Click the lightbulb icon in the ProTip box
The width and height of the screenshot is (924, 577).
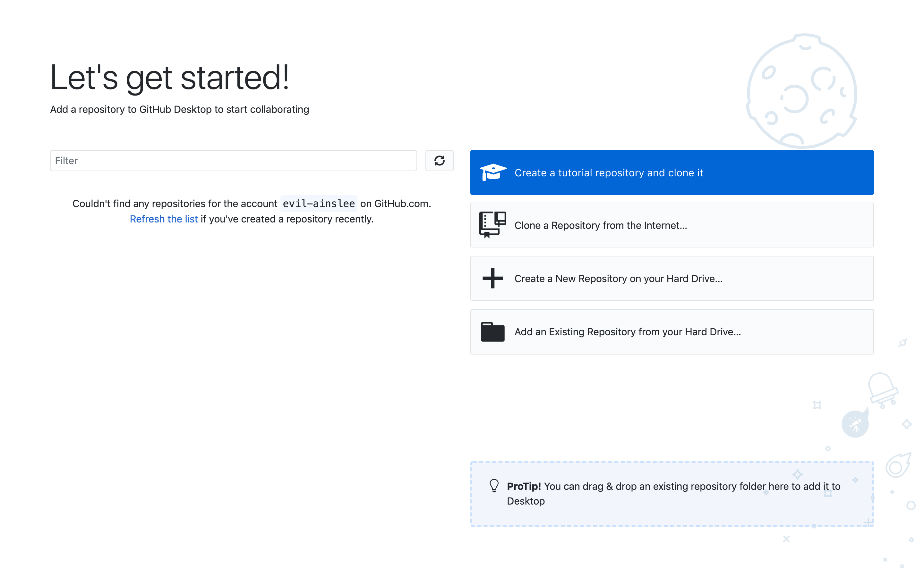coord(494,486)
